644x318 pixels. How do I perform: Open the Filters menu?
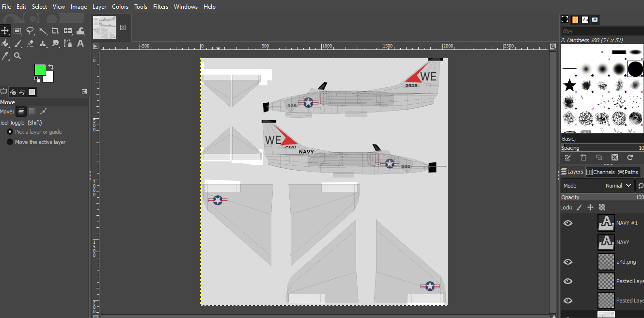(160, 7)
